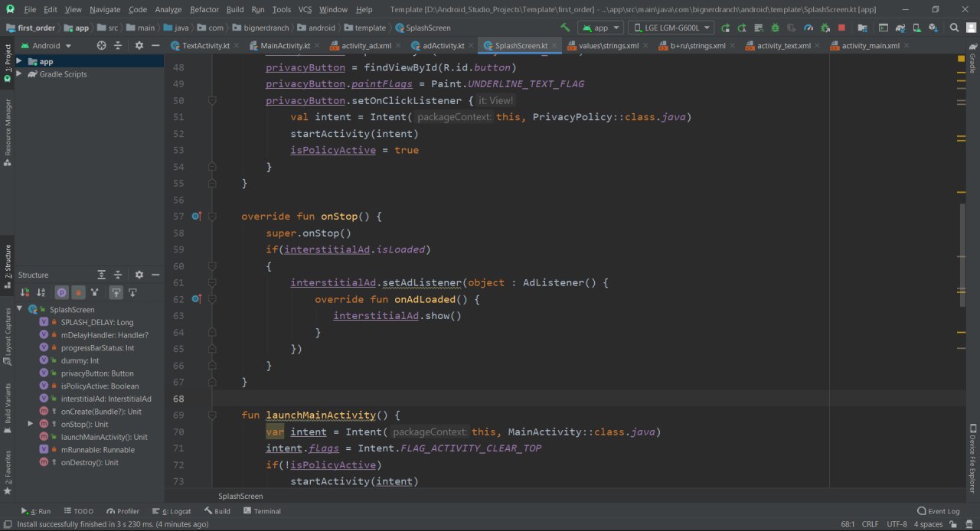This screenshot has width=980, height=531.
Task: Collapse the launchMainActivity fold marker at line 69
Action: pos(212,415)
